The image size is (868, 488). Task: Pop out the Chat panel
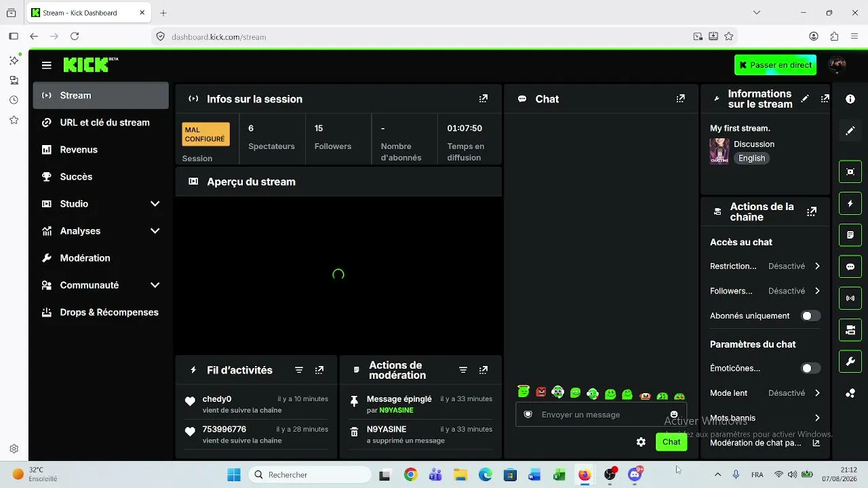(681, 99)
